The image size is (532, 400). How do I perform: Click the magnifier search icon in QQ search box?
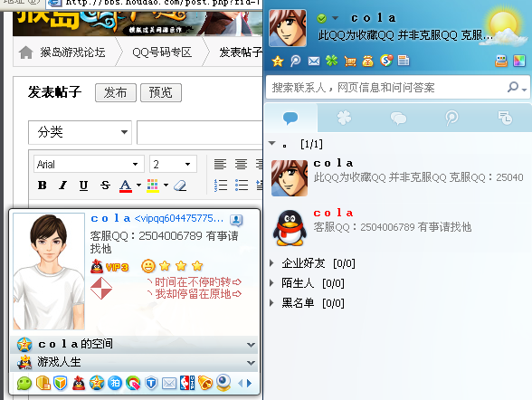pyautogui.click(x=513, y=87)
